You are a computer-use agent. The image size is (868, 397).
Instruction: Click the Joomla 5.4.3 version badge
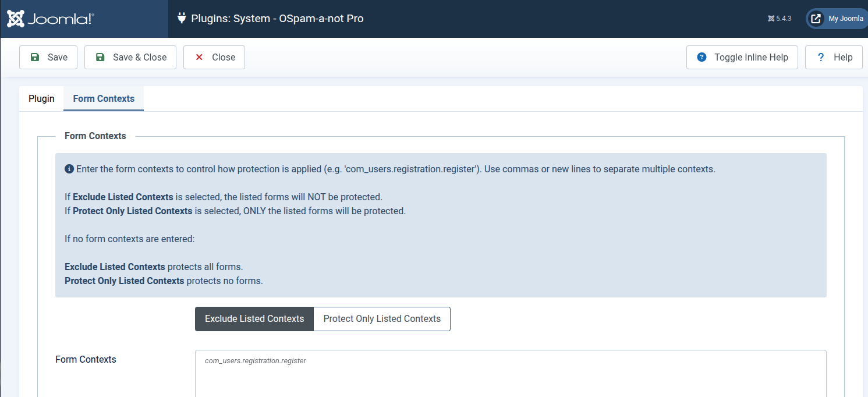(780, 19)
